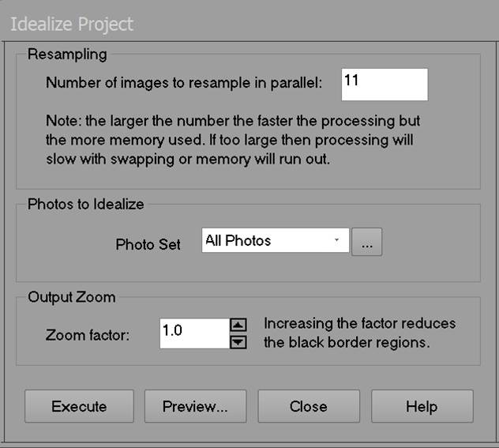Click the Resampling group heading
The height and width of the screenshot is (448, 499).
tap(67, 55)
